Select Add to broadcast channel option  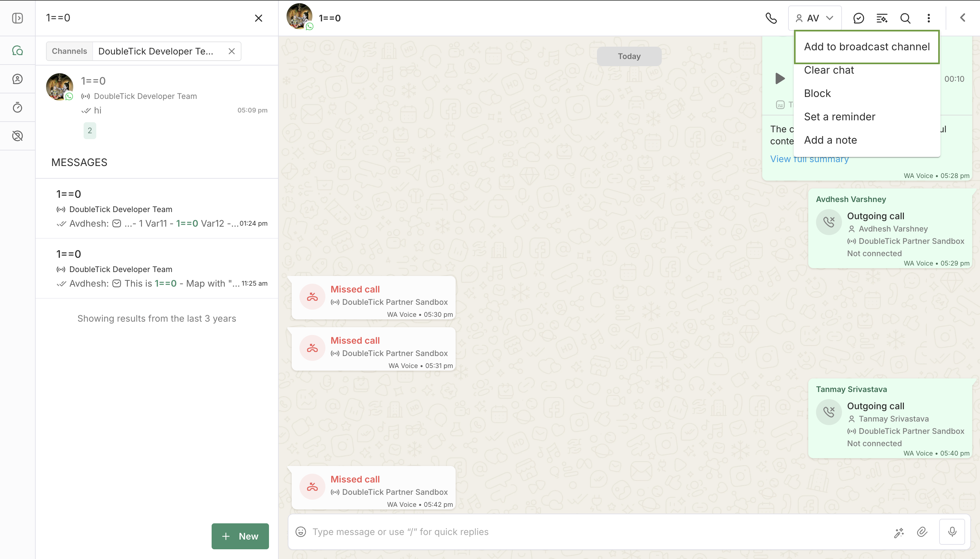(x=867, y=46)
